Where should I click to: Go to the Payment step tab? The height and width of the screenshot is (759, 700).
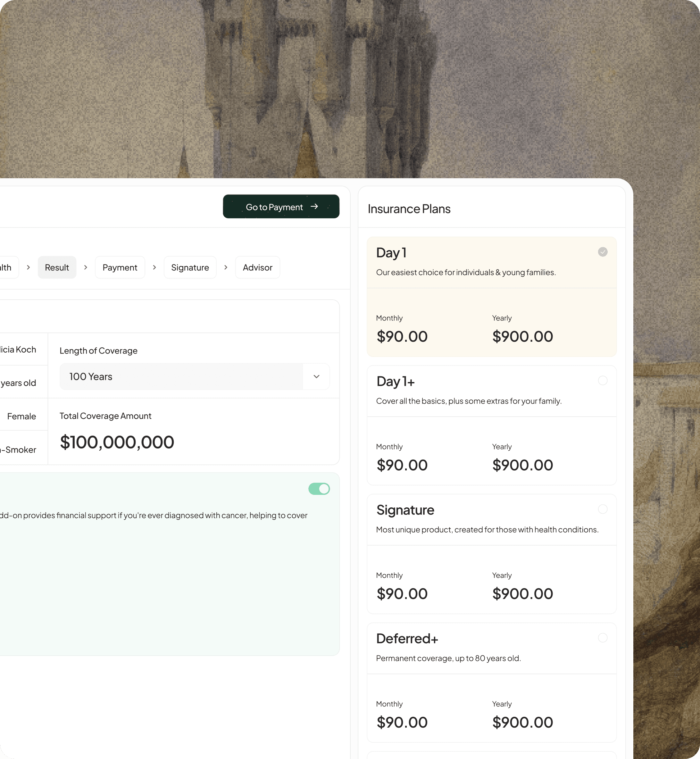[x=120, y=267]
